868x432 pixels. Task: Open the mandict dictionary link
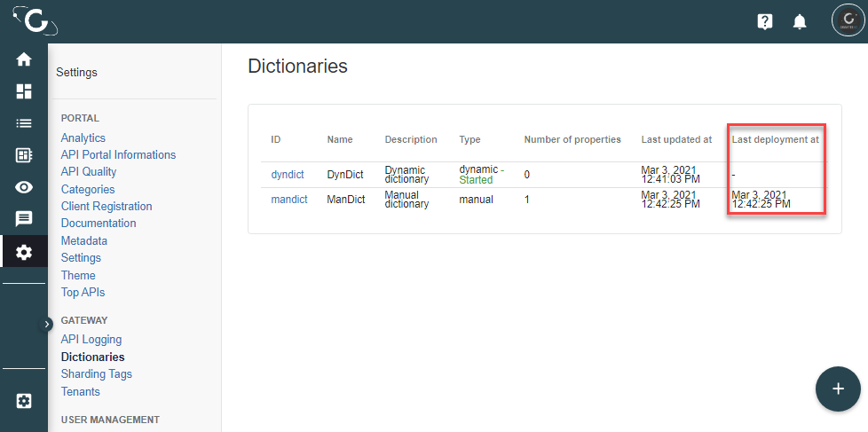pyautogui.click(x=289, y=200)
